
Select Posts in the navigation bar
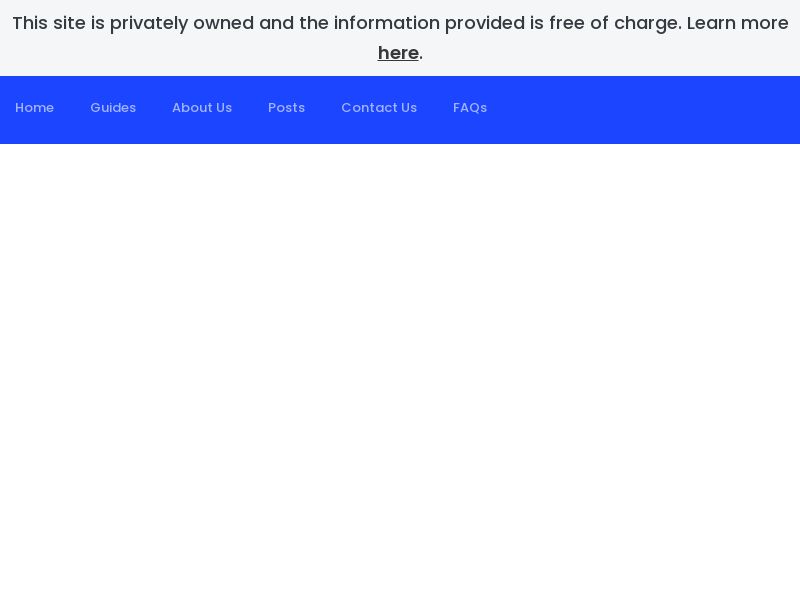coord(286,108)
